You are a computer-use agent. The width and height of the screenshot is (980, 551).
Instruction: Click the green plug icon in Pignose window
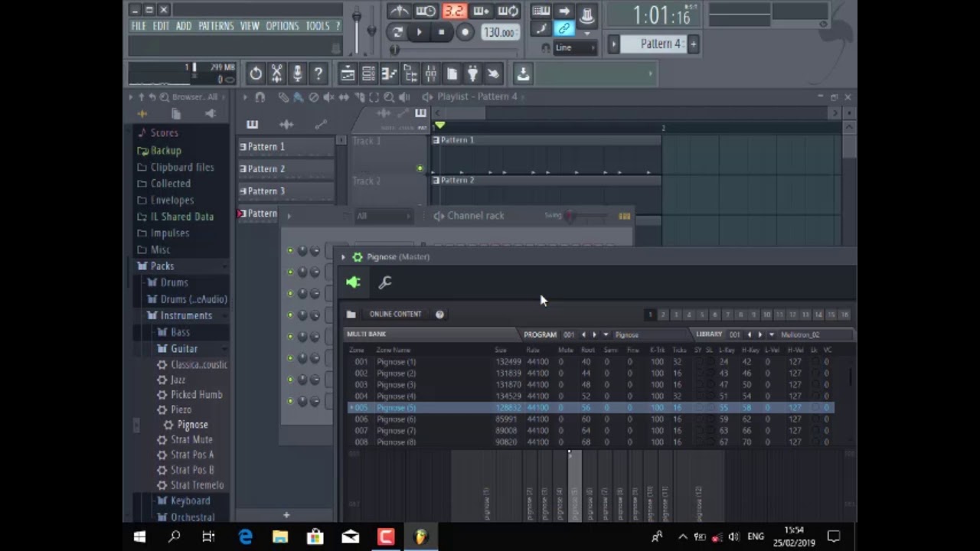point(353,282)
